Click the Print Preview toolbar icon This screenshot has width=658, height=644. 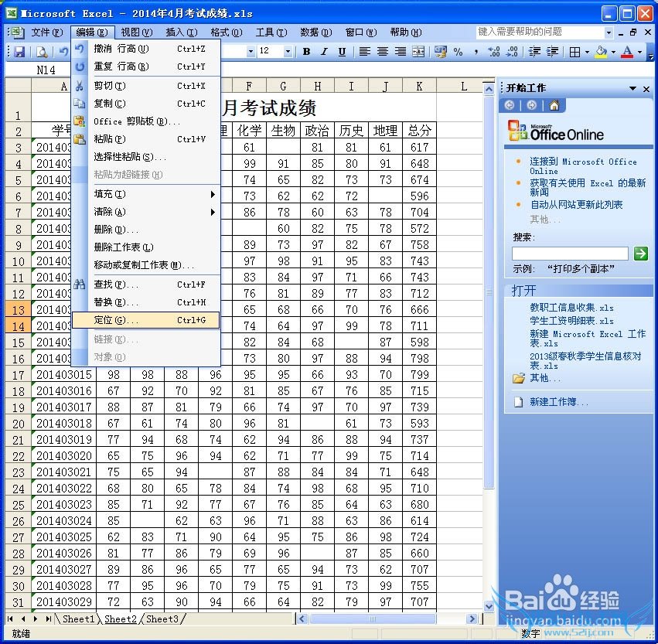[x=42, y=52]
